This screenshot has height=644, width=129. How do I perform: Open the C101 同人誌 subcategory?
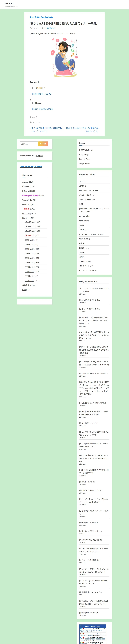(x=30, y=226)
